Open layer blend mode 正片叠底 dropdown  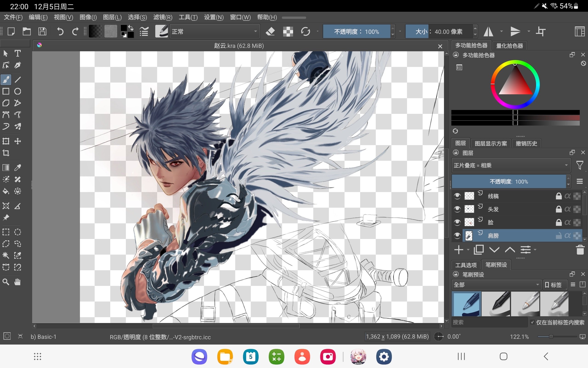(x=511, y=166)
